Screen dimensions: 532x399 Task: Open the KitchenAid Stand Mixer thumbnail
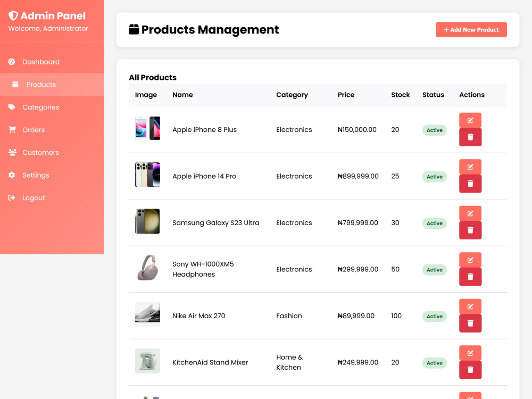tap(147, 361)
